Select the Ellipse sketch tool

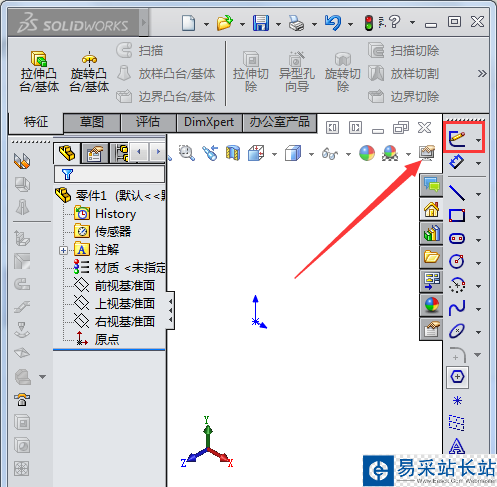[457, 331]
